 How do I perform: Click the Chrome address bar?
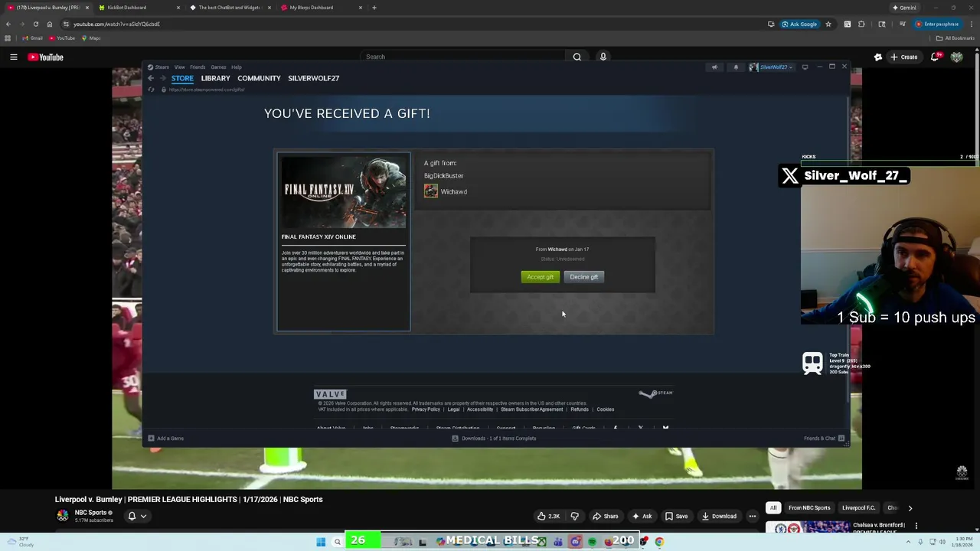[413, 24]
